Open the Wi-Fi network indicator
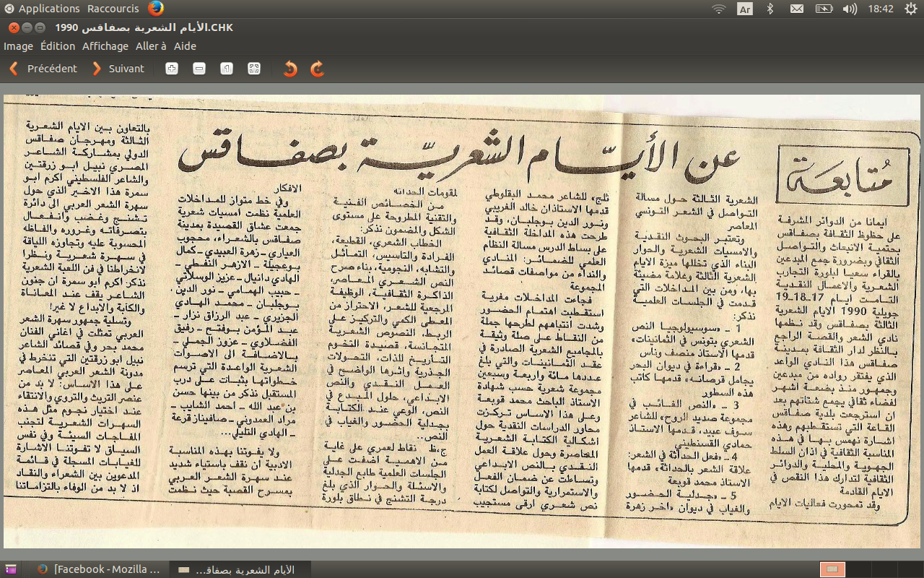This screenshot has width=924, height=578. 718,9
